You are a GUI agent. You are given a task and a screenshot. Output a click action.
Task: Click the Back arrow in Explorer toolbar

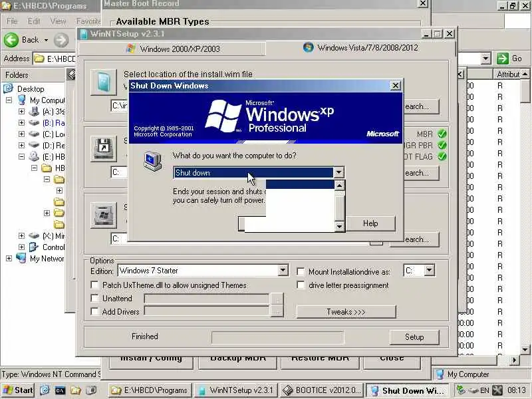(11, 40)
